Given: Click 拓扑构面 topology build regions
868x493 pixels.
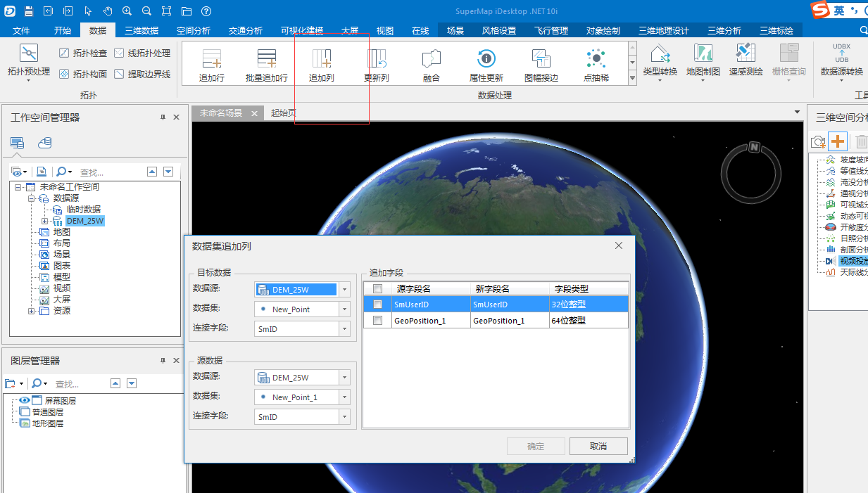Looking at the screenshot, I should pyautogui.click(x=83, y=74).
